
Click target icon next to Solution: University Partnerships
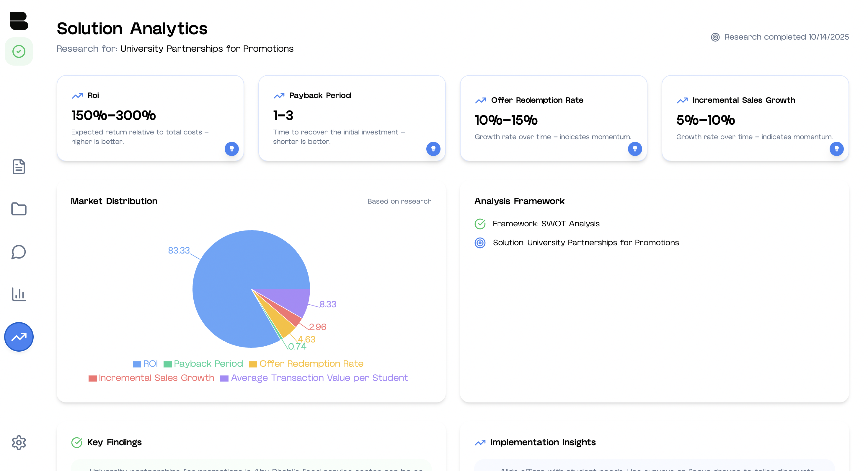click(x=480, y=243)
